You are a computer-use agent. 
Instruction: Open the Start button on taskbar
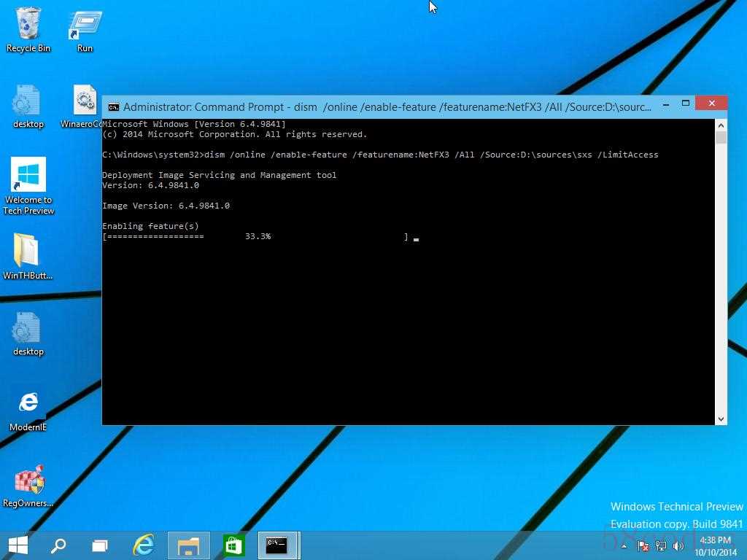pos(18,545)
